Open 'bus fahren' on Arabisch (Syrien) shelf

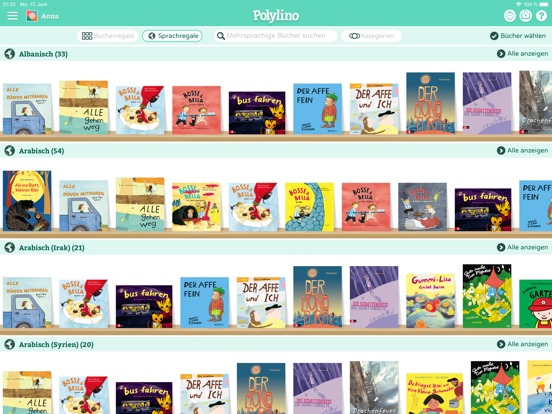144,398
